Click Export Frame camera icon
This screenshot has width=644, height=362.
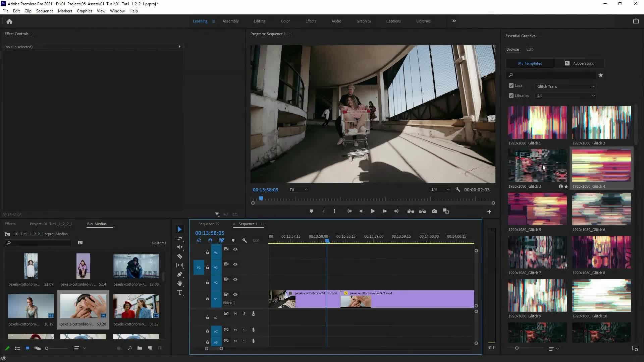click(x=434, y=211)
